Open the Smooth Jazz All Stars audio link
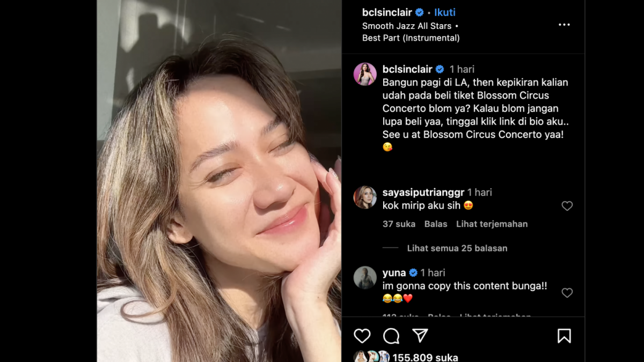Viewport: 644px width, 362px height. [407, 26]
